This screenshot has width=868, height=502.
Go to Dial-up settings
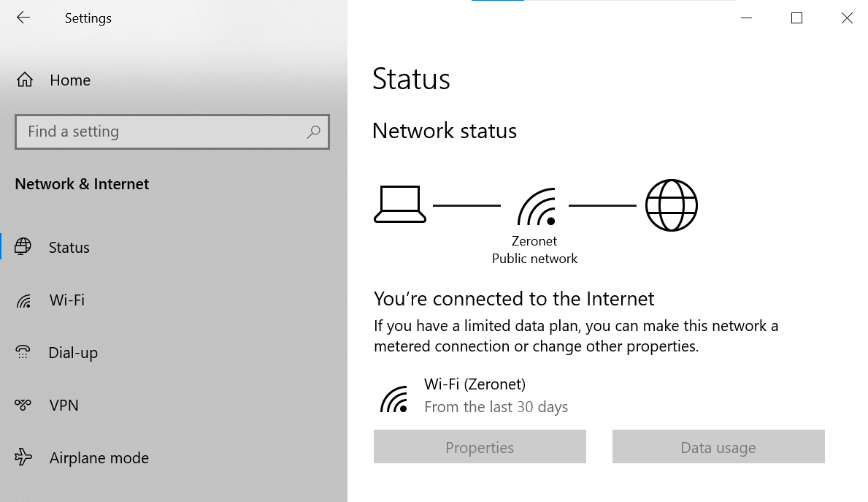(73, 353)
